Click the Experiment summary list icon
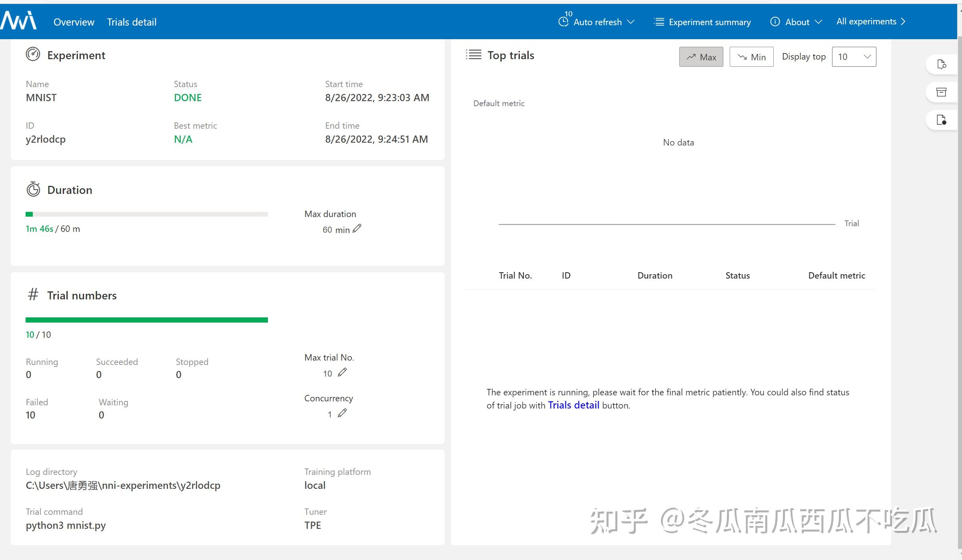The image size is (962, 560). 659,22
